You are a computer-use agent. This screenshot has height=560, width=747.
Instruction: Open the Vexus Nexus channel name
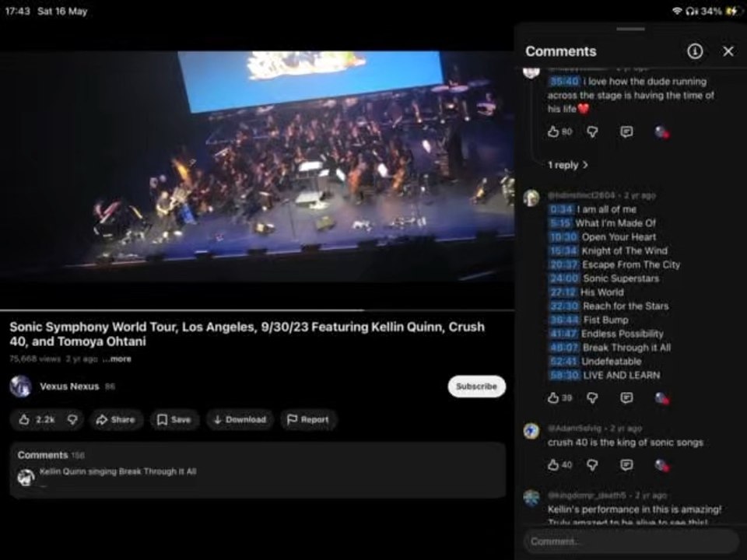pos(69,387)
